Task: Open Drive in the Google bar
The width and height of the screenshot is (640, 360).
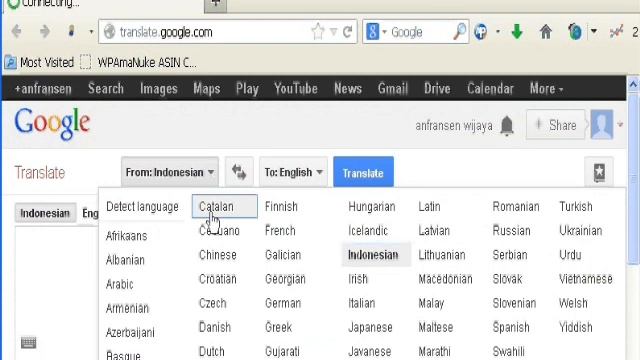Action: click(437, 89)
